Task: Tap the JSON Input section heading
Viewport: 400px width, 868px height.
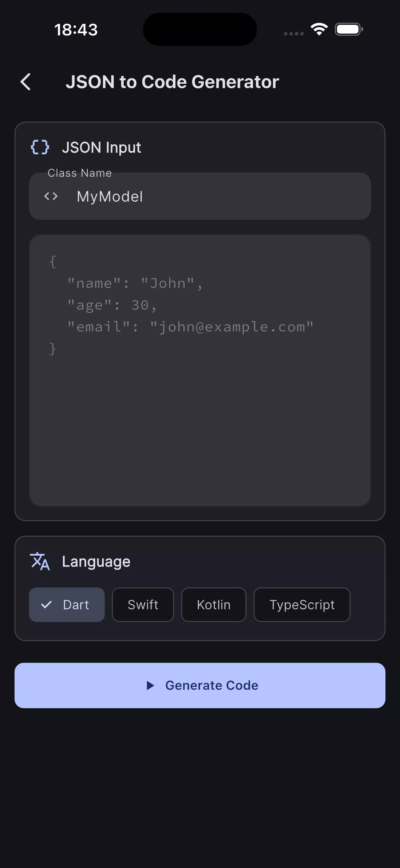Action: pyautogui.click(x=102, y=148)
